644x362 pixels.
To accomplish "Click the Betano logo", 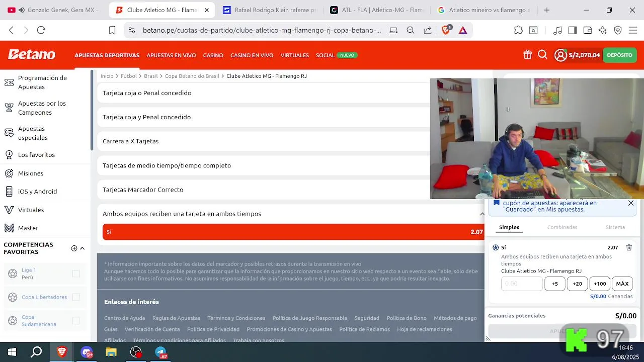I will 31,55.
